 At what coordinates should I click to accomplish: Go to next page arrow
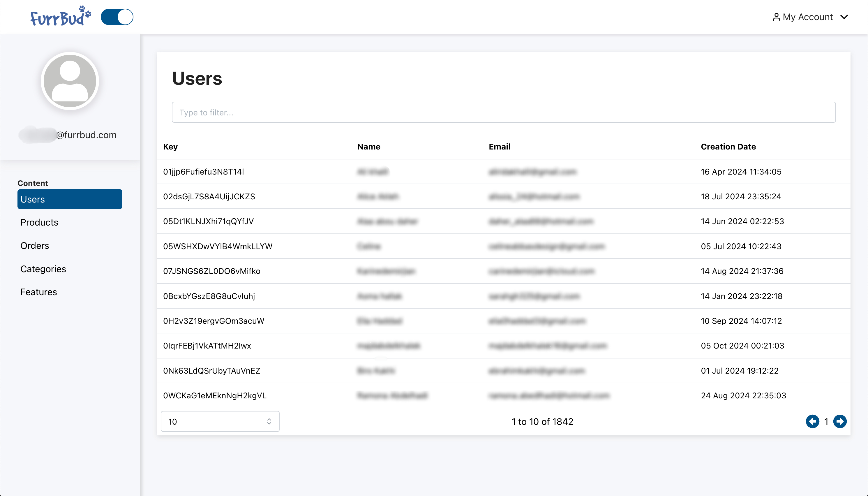tap(840, 421)
